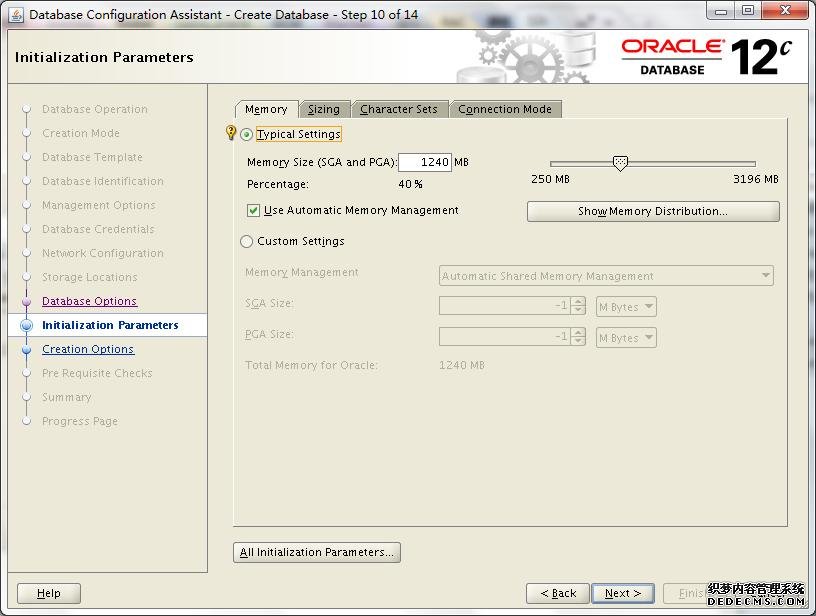816x616 pixels.
Task: Click the memory size slider handle
Action: (x=620, y=163)
